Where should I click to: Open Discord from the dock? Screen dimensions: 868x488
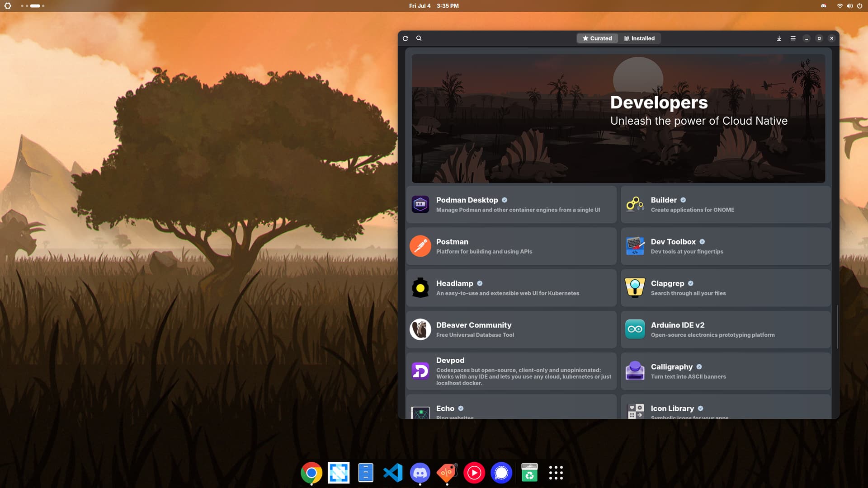point(420,473)
